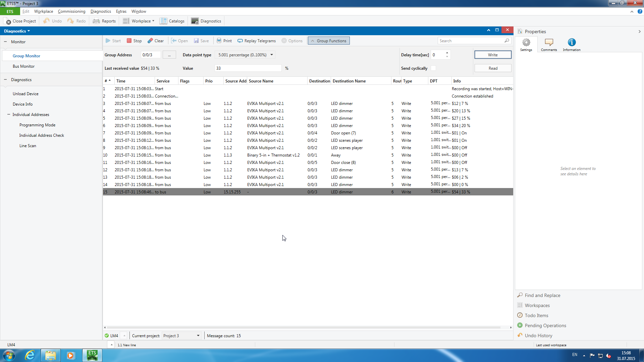
Task: Open the Current project dropdown
Action: click(198, 336)
